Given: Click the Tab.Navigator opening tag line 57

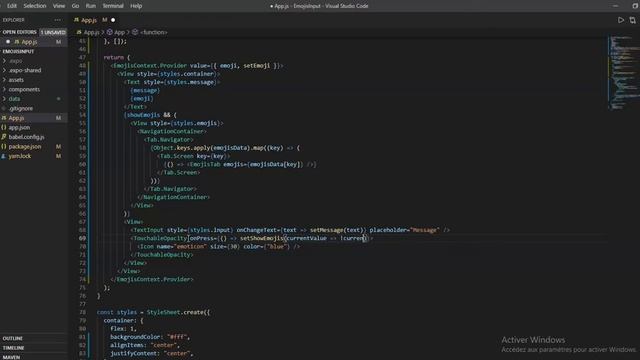Looking at the screenshot, I should click(170, 140).
